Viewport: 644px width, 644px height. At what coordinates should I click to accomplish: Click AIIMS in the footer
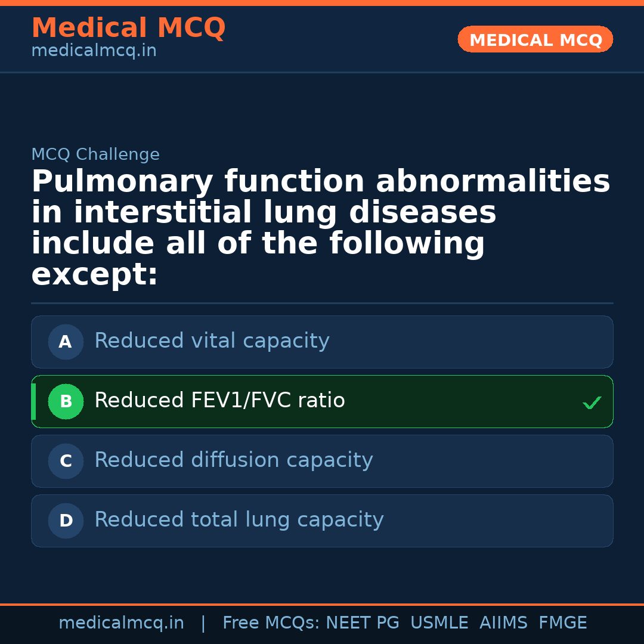(503, 623)
